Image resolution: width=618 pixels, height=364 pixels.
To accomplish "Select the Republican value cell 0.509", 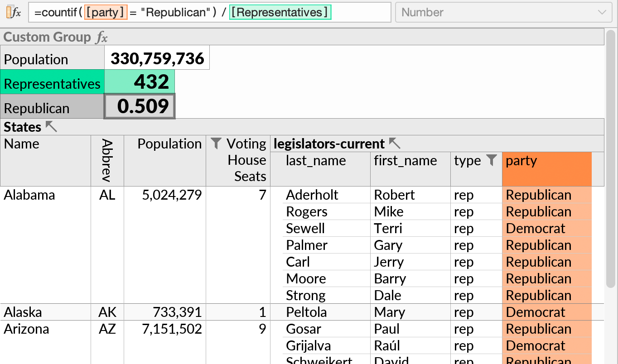I will (x=140, y=106).
